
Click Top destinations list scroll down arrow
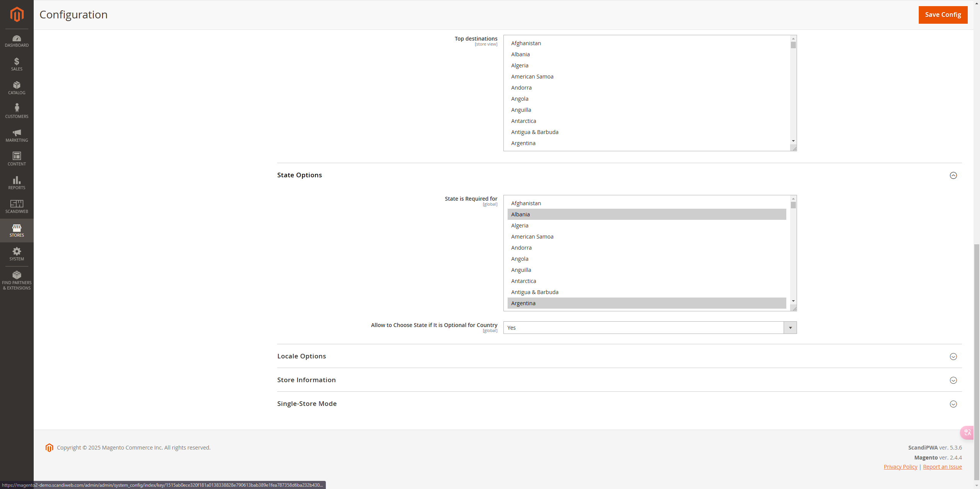pos(793,141)
